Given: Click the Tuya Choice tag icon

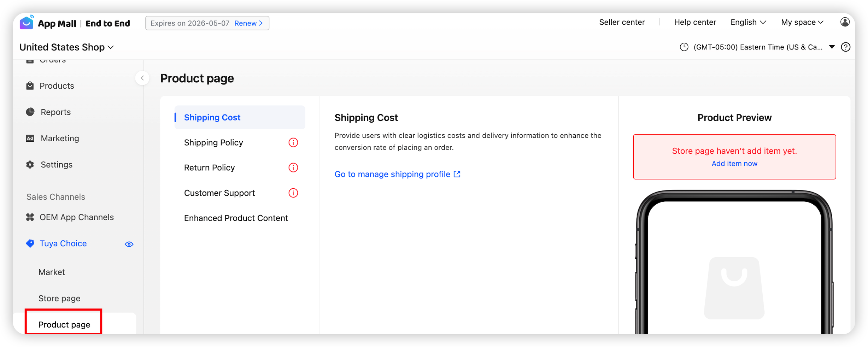Looking at the screenshot, I should tap(30, 243).
